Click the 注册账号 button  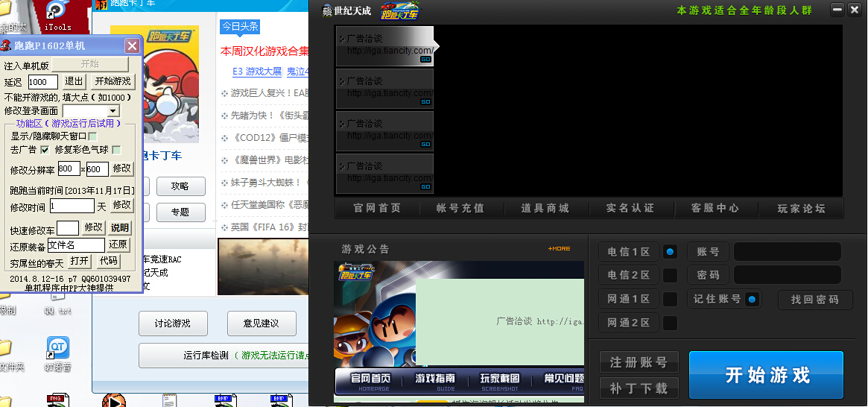639,363
